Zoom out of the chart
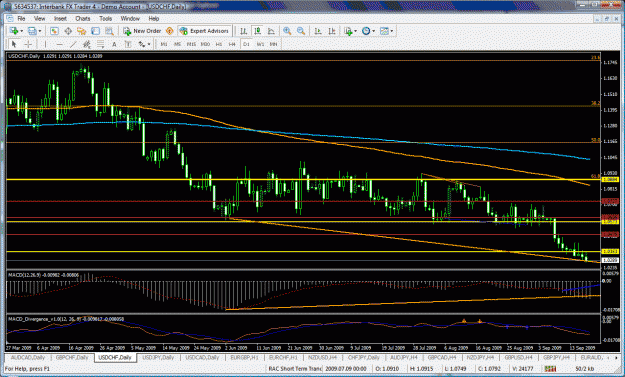Image resolution: width=625 pixels, height=377 pixels. [301, 31]
